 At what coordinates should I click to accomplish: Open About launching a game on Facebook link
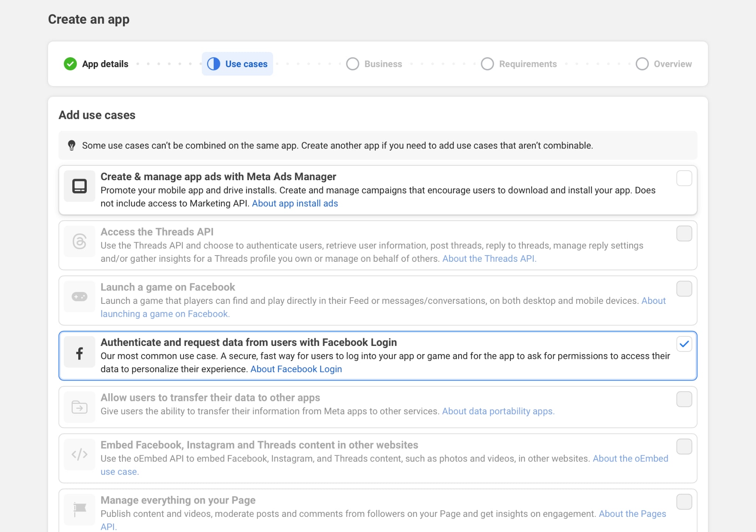tap(165, 314)
